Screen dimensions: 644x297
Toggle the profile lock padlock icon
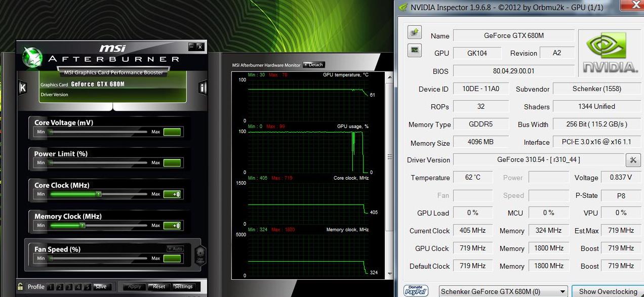point(20,286)
